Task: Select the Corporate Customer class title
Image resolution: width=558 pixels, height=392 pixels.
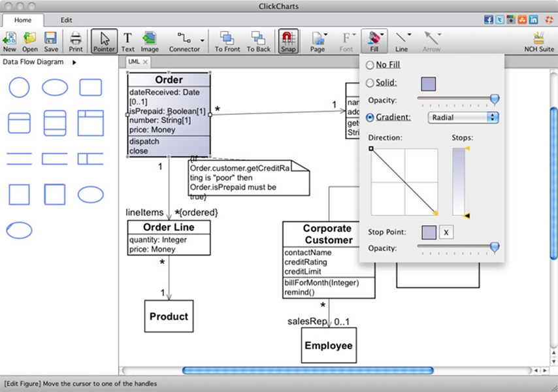Action: [x=327, y=234]
